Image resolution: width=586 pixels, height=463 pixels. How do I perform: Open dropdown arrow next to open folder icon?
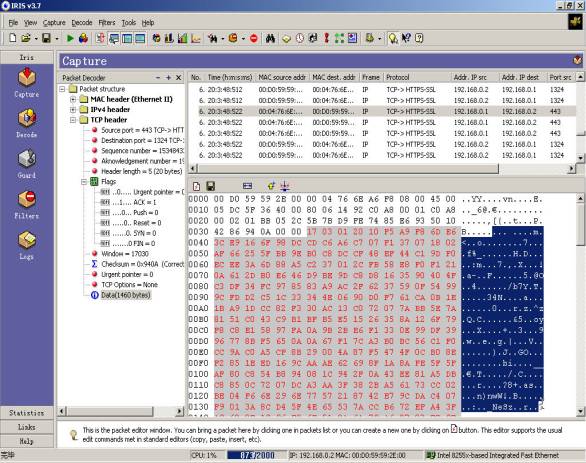(x=36, y=38)
